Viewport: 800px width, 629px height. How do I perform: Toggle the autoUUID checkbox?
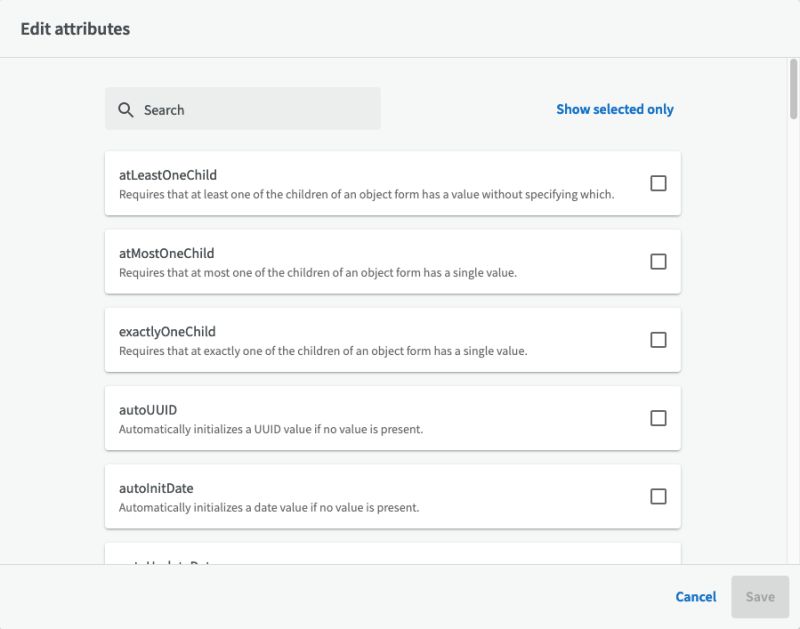point(658,418)
